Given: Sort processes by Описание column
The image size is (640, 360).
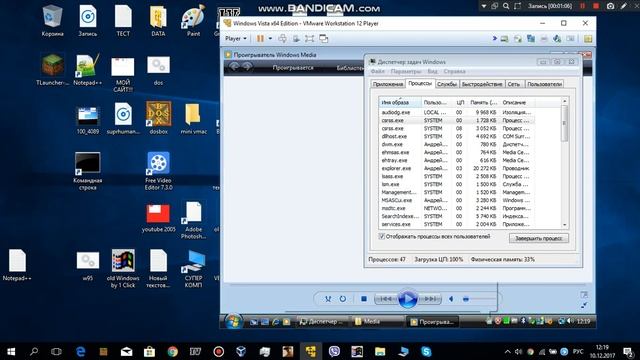Looking at the screenshot, I should click(517, 102).
